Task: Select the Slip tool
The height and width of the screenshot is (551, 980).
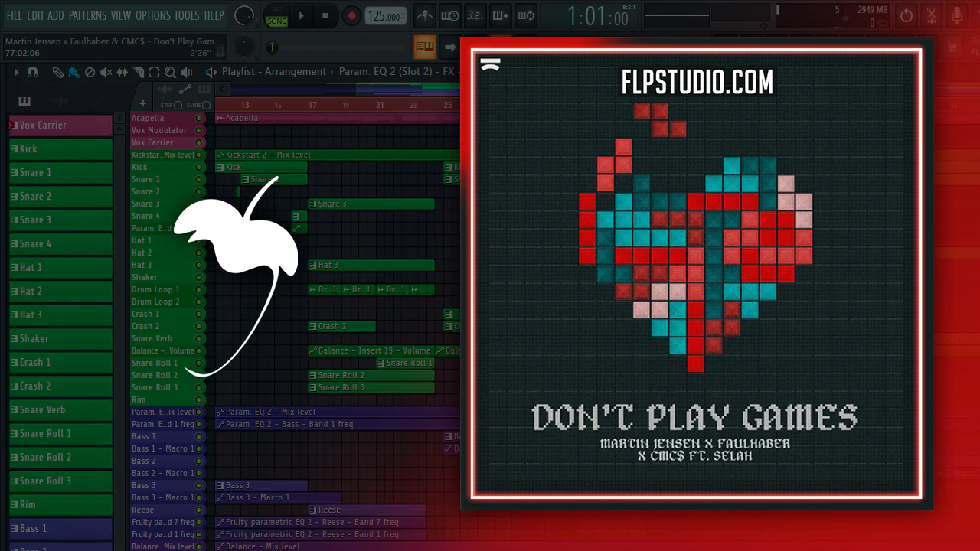Action: (x=122, y=72)
